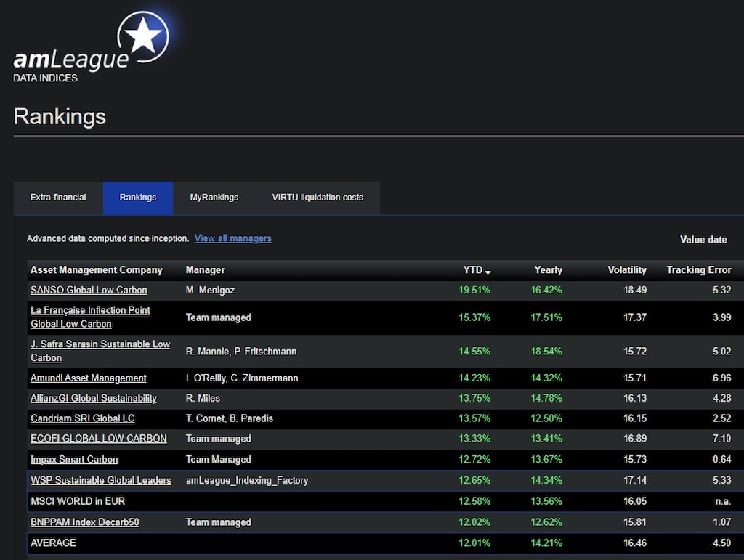This screenshot has width=744, height=560.
Task: Click SANSO Volatility value 18.49
Action: [635, 291]
